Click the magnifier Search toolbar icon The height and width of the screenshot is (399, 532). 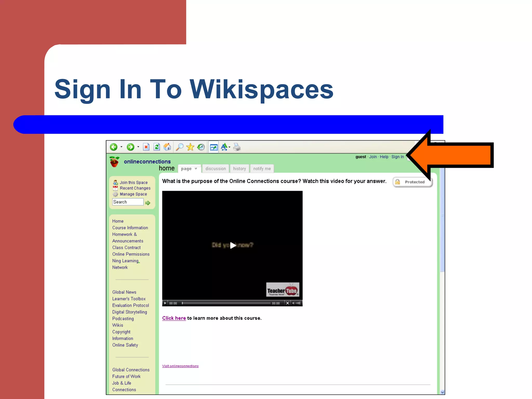click(x=179, y=147)
